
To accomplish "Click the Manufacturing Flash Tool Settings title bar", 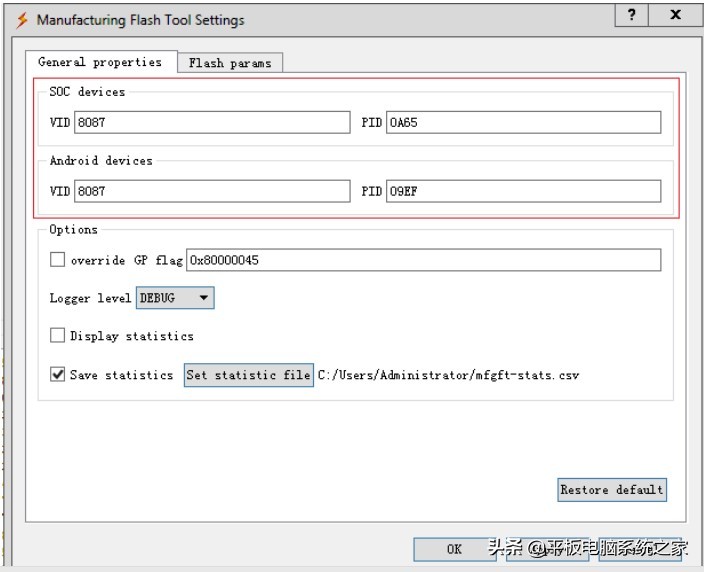I will pyautogui.click(x=300, y=19).
